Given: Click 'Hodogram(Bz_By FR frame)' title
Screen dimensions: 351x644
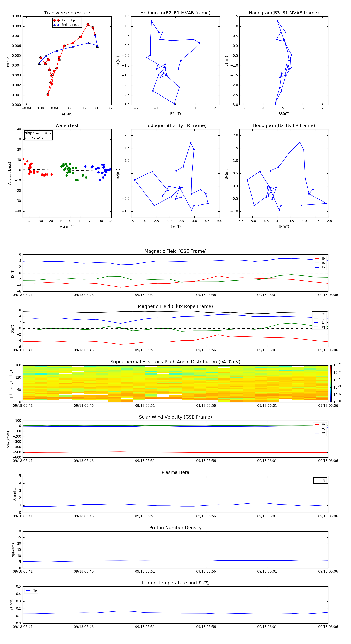Looking at the screenshot, I should point(175,125).
